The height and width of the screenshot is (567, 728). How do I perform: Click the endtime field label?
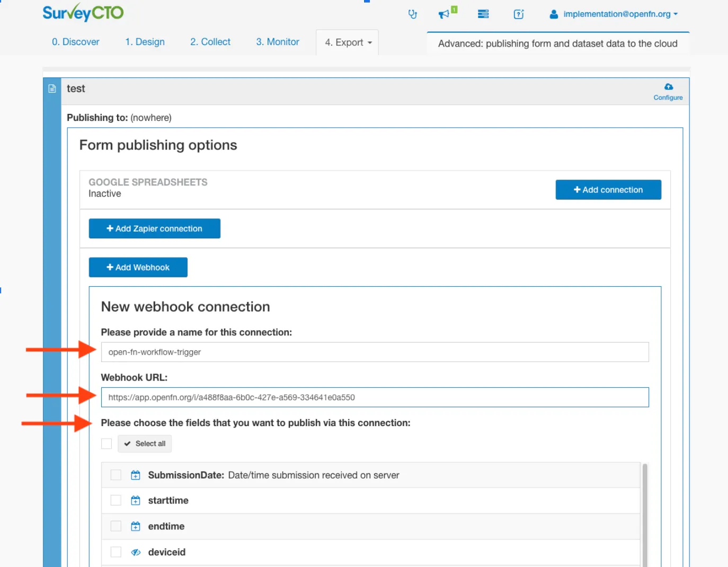coord(166,526)
